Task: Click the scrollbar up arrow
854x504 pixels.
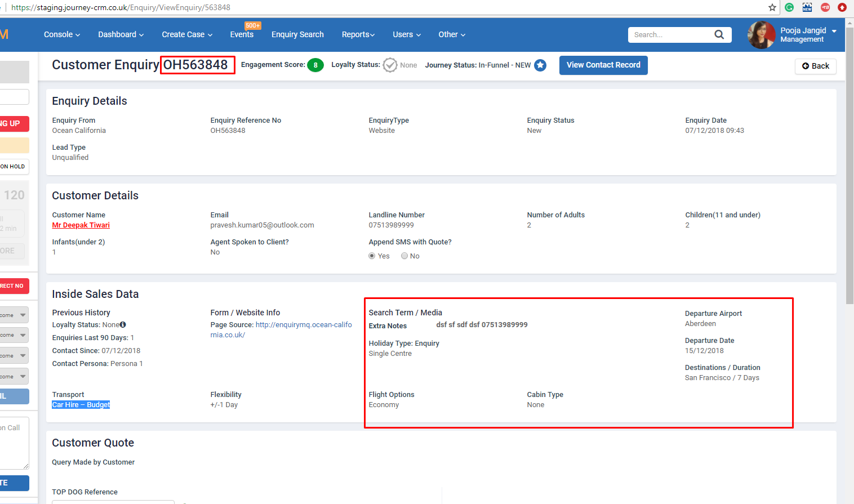Action: click(849, 22)
